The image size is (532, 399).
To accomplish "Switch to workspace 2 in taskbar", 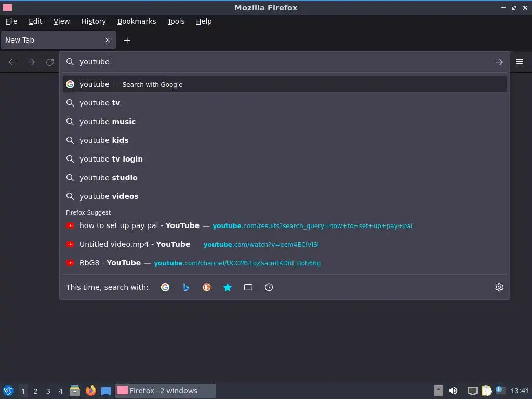I will click(x=36, y=391).
